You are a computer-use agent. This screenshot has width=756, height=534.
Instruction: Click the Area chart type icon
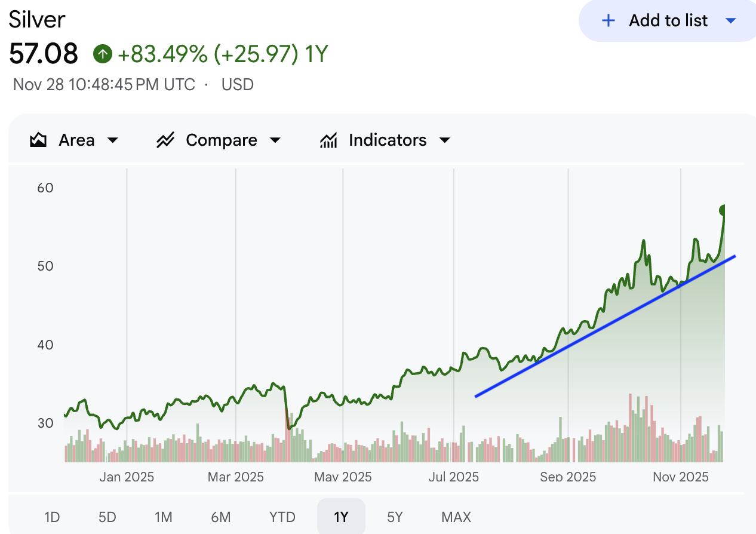(39, 140)
